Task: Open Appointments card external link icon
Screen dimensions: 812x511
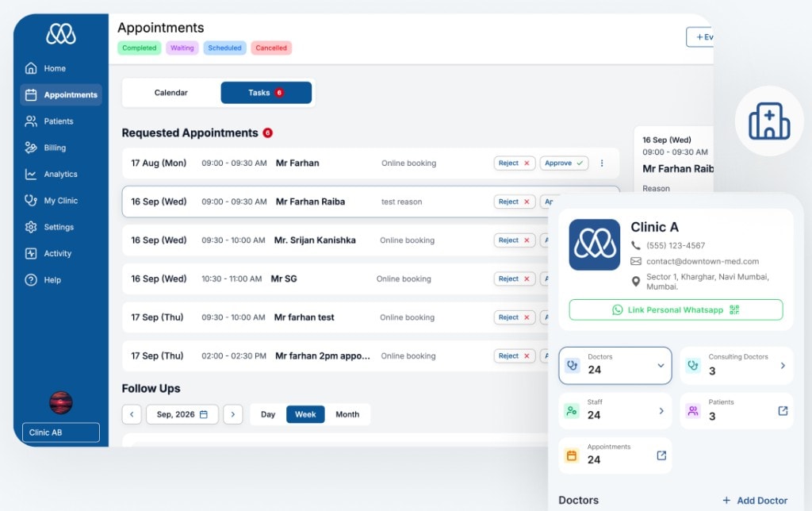Action: point(661,455)
